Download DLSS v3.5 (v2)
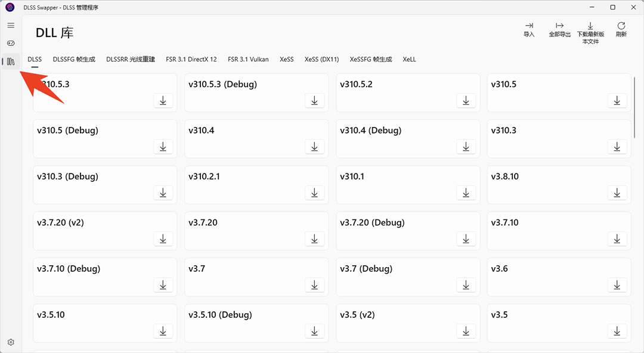Image resolution: width=644 pixels, height=353 pixels. click(466, 331)
